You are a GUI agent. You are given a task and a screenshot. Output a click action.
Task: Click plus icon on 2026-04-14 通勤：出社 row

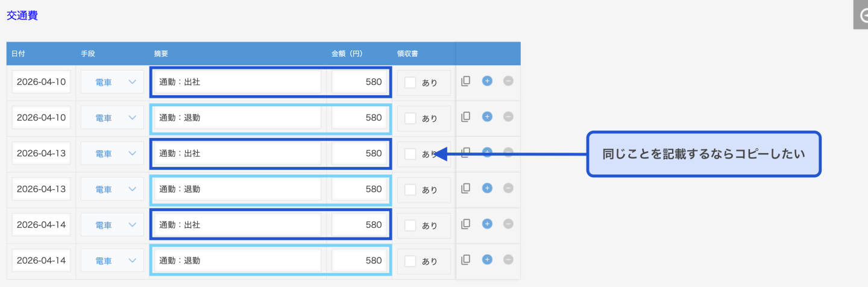click(x=487, y=224)
